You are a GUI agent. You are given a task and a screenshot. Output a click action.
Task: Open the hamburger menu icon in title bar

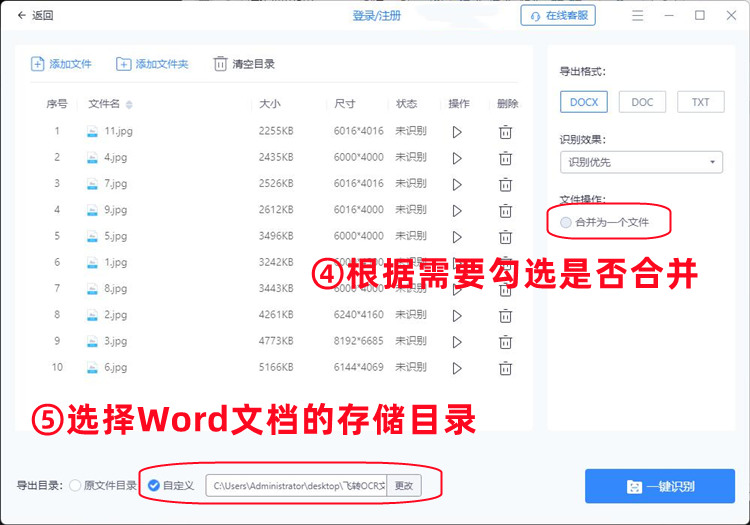click(637, 16)
